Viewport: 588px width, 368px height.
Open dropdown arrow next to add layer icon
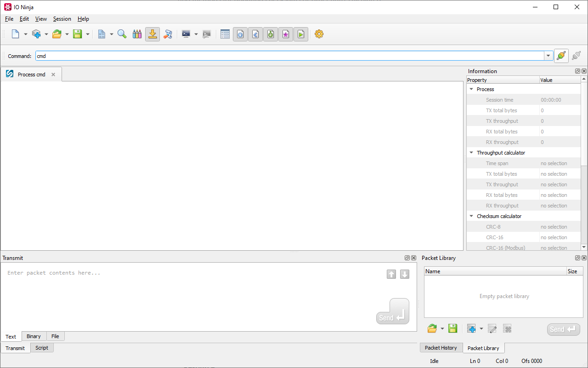tap(46, 34)
